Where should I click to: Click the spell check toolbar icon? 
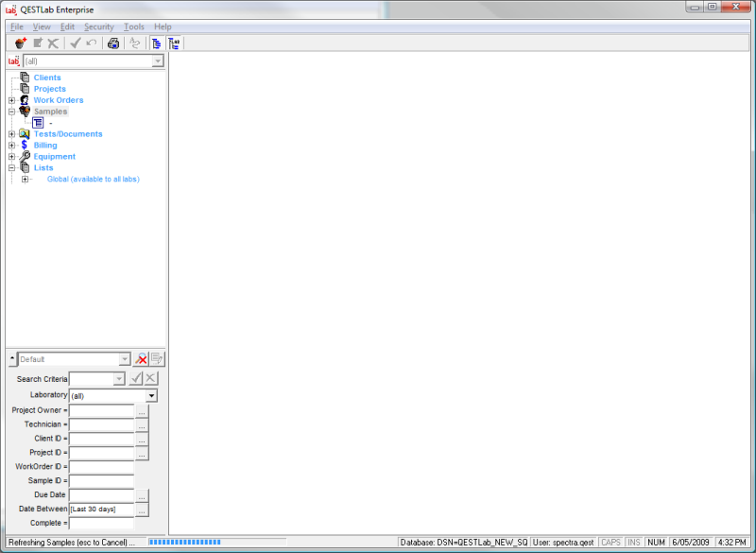134,43
